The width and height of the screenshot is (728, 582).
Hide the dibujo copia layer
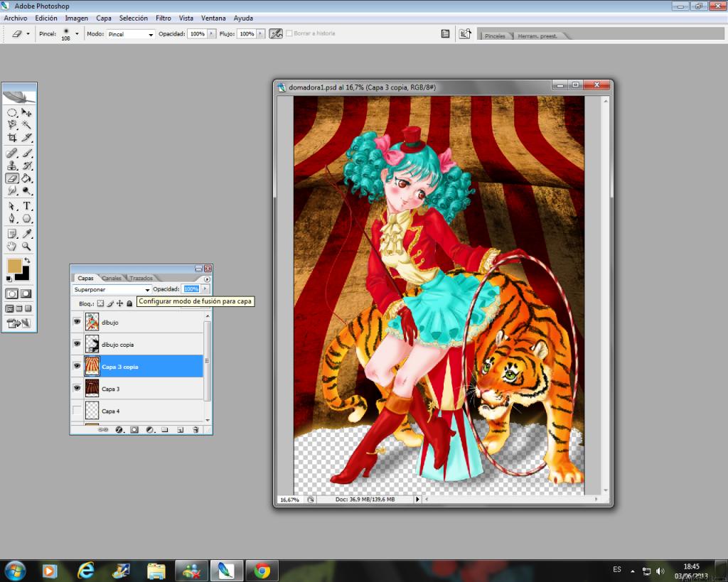(x=77, y=344)
